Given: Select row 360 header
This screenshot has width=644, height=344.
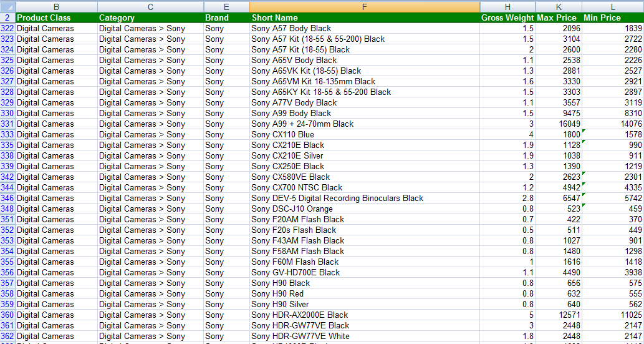Looking at the screenshot, I should click(7, 315).
